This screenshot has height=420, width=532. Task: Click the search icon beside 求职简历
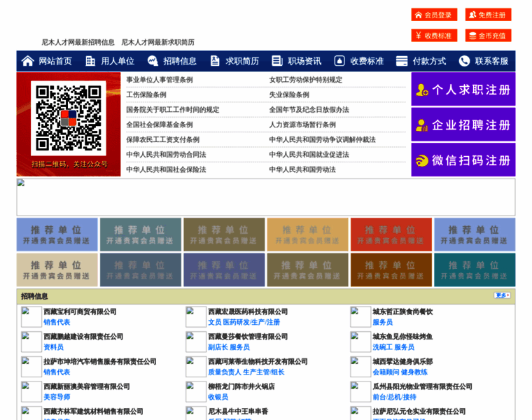215,61
